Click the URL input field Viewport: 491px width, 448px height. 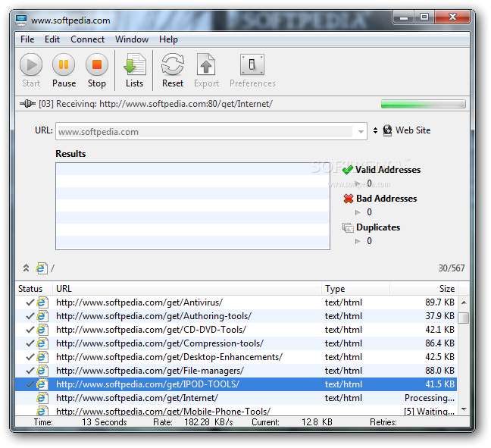207,132
